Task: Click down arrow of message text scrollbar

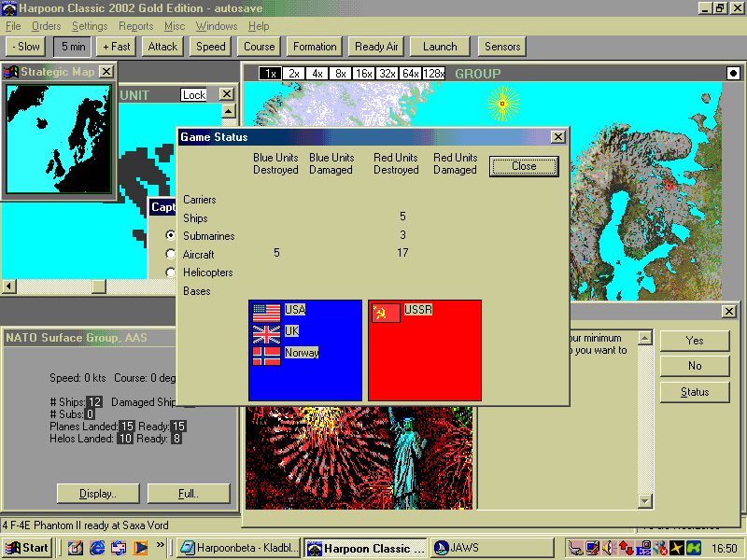Action: point(644,501)
